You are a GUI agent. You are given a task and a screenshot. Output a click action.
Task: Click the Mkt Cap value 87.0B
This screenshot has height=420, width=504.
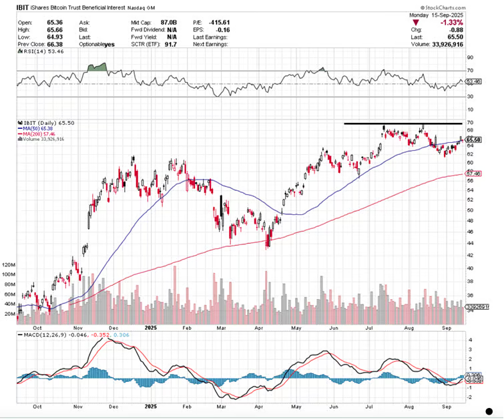click(169, 23)
